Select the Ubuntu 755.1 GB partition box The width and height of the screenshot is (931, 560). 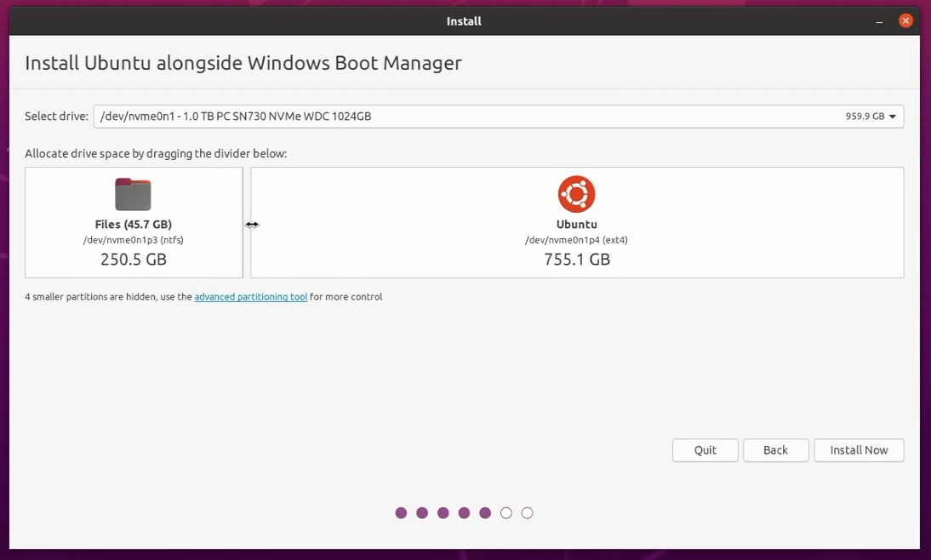pos(576,223)
